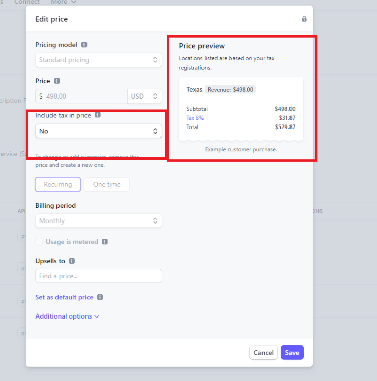Click the Save button
Image resolution: width=377 pixels, height=381 pixels.
[x=292, y=352]
